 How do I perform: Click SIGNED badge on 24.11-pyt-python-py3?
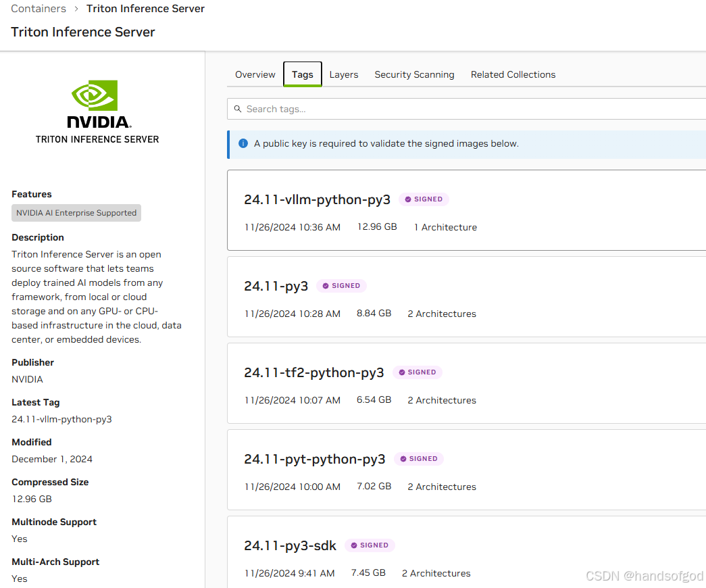(419, 459)
